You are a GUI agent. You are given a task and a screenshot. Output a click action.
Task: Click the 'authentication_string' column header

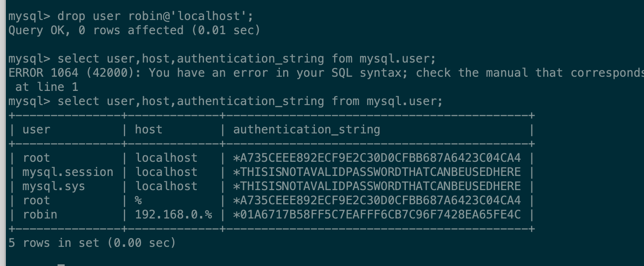[x=306, y=130]
